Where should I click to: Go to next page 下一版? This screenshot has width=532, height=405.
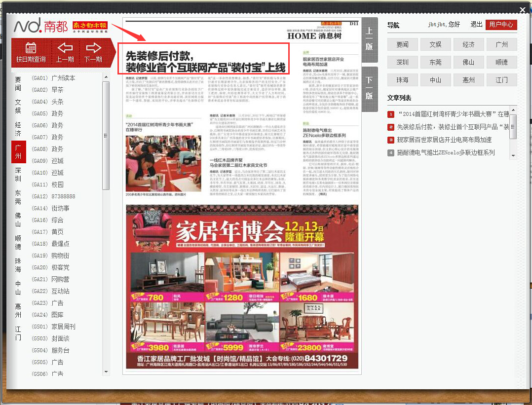370,89
